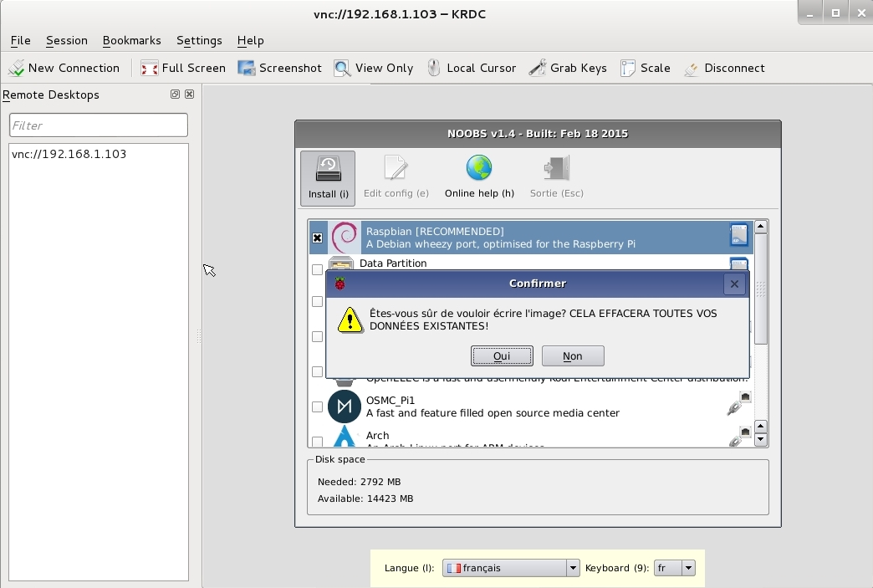
Task: Click the Filter input field
Action: (99, 125)
